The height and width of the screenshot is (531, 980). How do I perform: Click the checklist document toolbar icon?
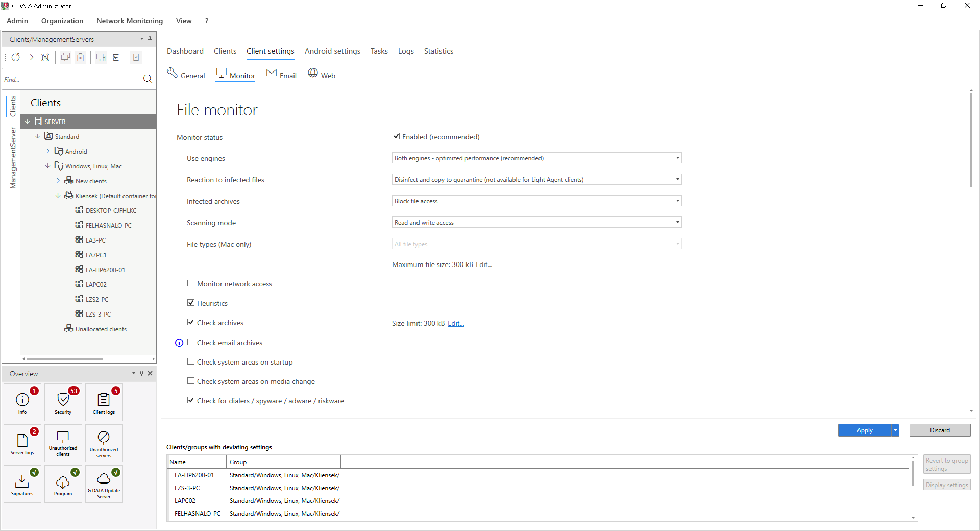pos(136,57)
